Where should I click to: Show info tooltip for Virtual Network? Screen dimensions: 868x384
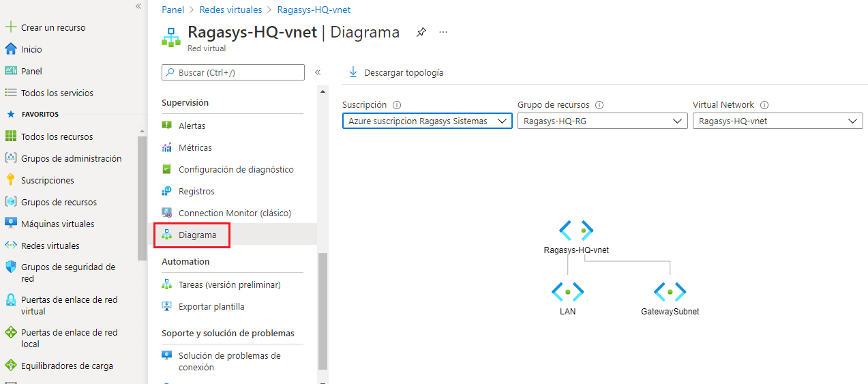(x=764, y=105)
